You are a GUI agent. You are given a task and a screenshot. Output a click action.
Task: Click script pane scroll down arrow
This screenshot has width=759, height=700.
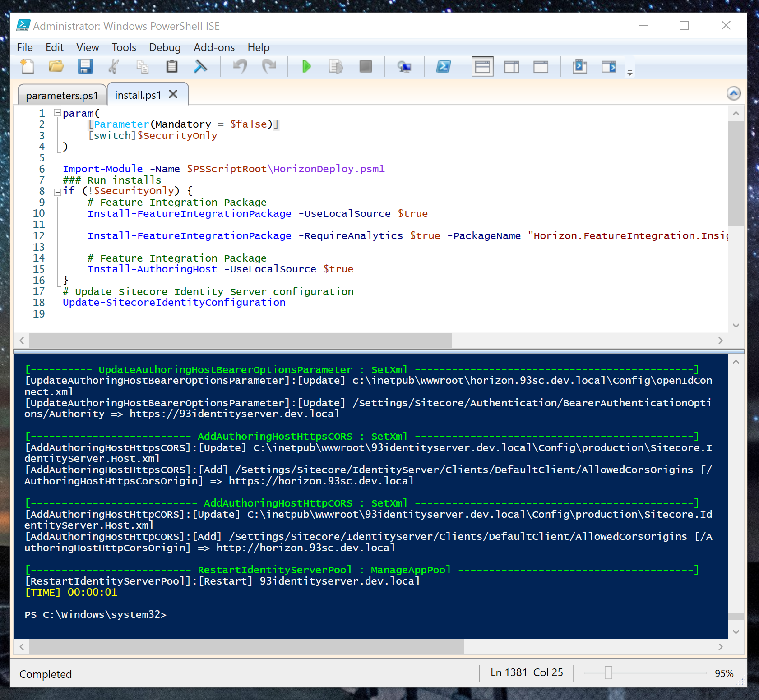(x=736, y=325)
